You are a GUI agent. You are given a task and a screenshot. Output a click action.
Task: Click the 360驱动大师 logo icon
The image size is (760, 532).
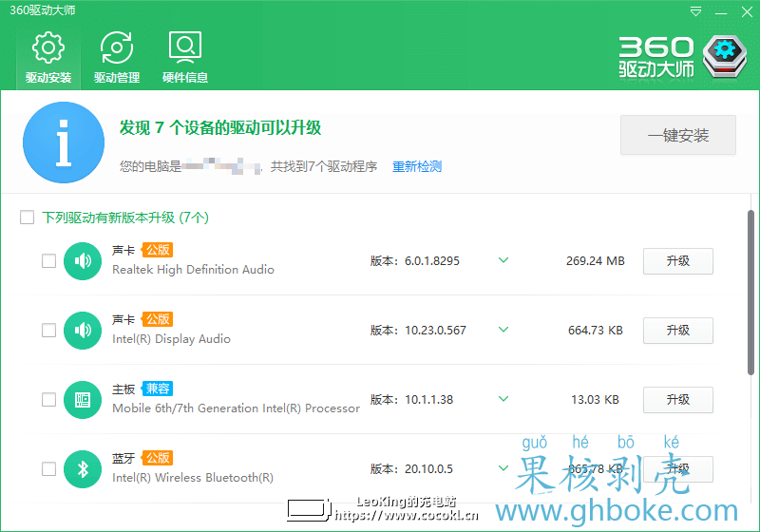tap(725, 56)
